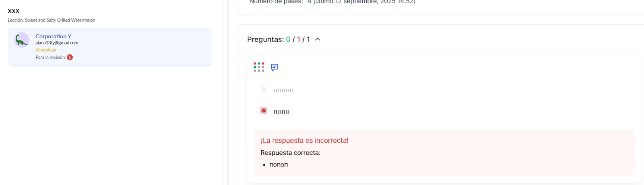Select the попоп radio option

[x=264, y=89]
